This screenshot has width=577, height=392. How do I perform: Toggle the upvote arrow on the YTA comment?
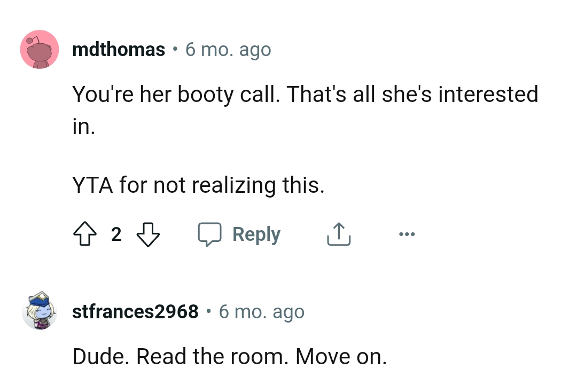click(85, 234)
